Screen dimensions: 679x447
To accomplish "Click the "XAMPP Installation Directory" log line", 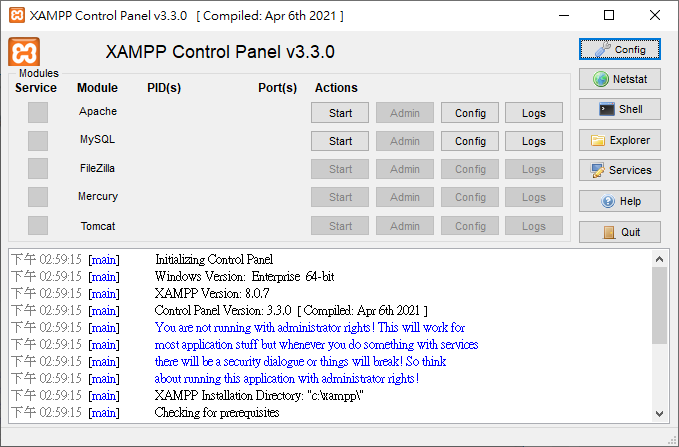I will [259, 395].
